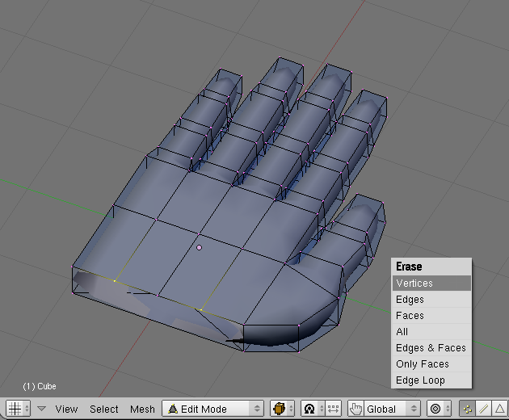Choose Edges & Faces in Erase menu
Viewport: 509px width, 420px height.
pos(431,348)
